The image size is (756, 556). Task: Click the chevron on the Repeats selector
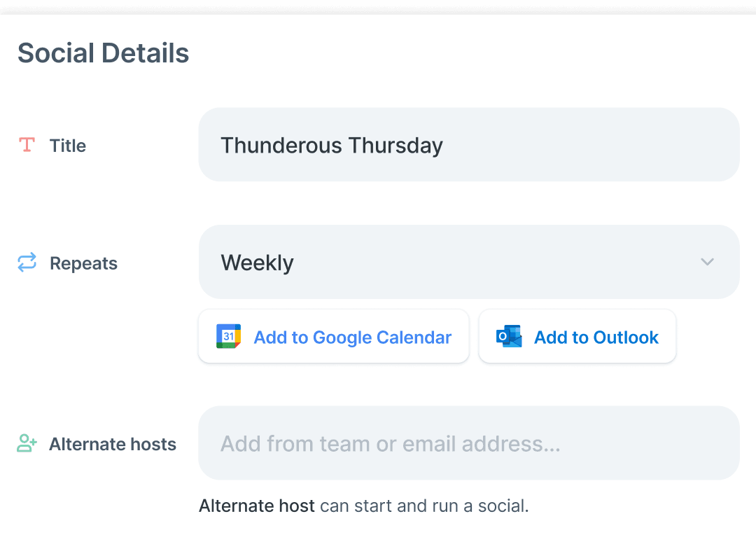tap(707, 262)
